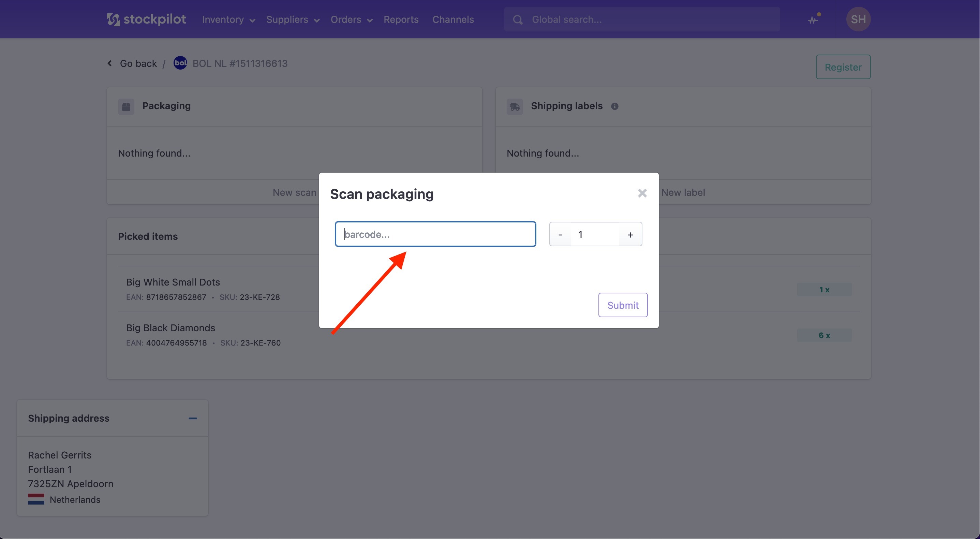Submit the scanned packaging
Viewport: 980px width, 539px height.
click(623, 305)
